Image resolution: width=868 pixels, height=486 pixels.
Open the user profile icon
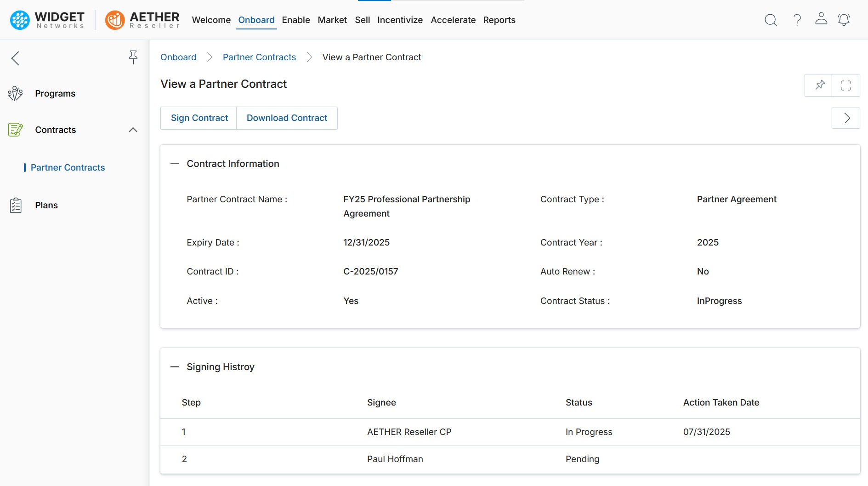click(821, 19)
